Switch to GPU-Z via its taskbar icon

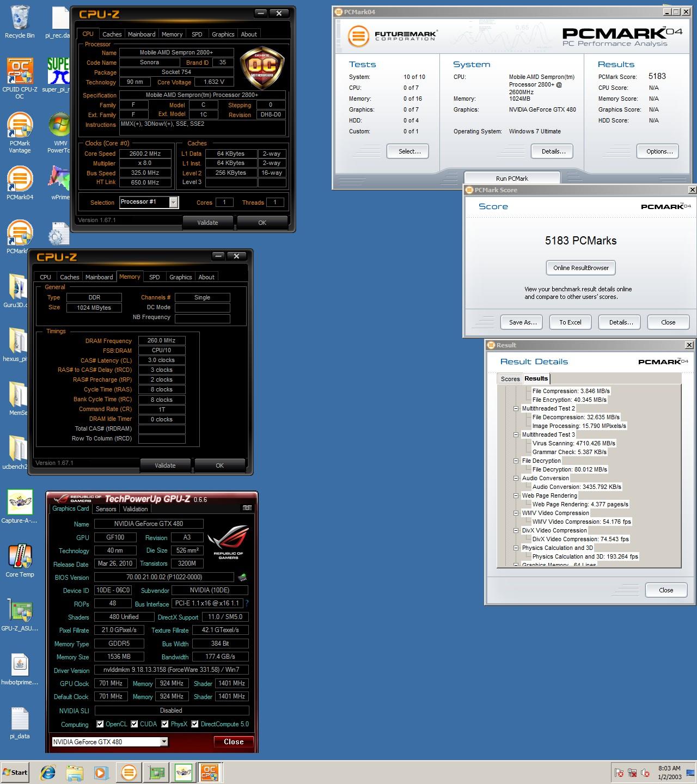click(157, 772)
